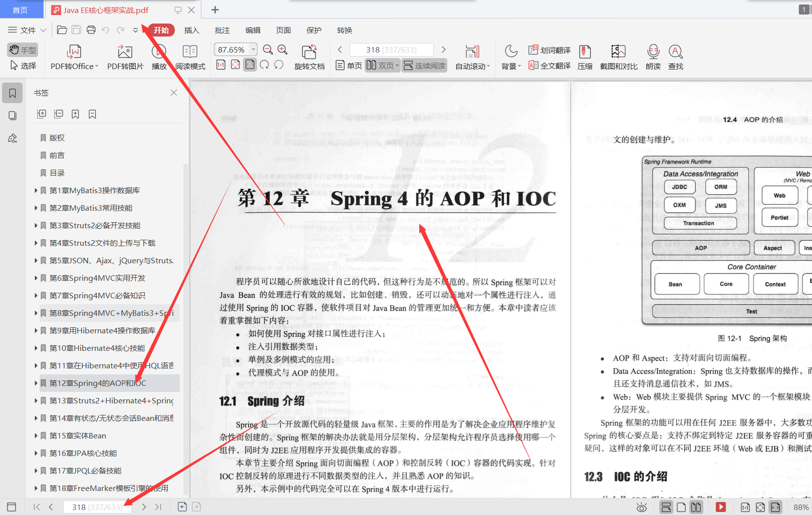Click 划词翻译 word translation button

[550, 50]
